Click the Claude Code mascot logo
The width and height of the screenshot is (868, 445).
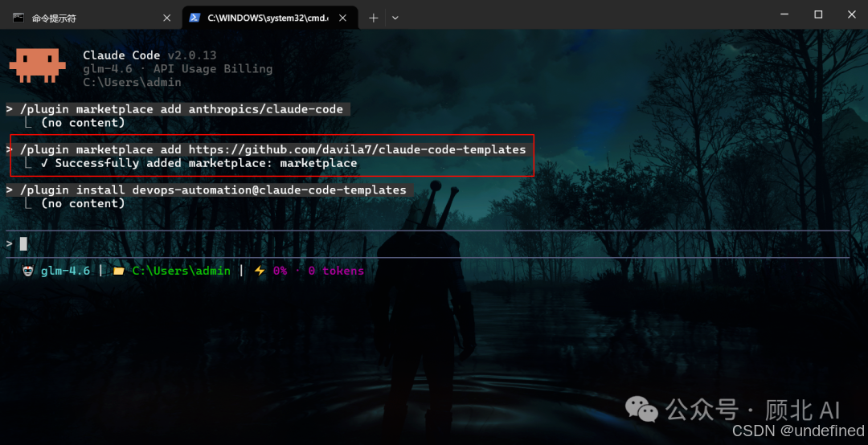tap(37, 65)
